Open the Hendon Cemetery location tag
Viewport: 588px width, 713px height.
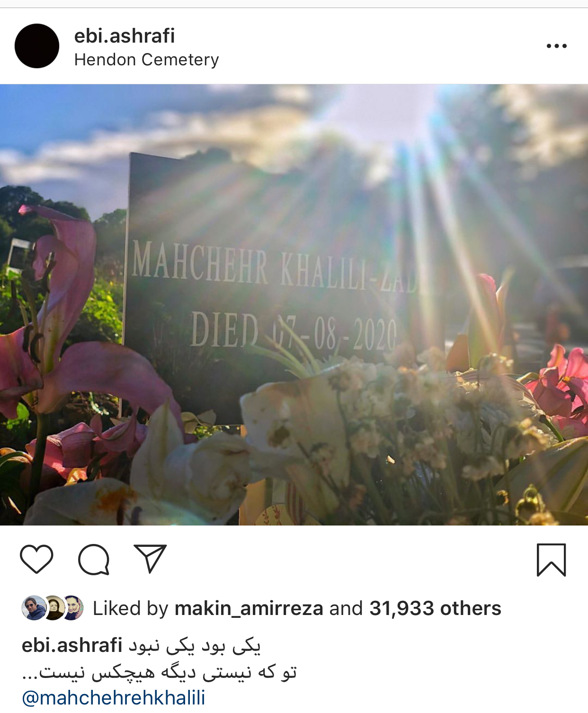click(x=146, y=60)
